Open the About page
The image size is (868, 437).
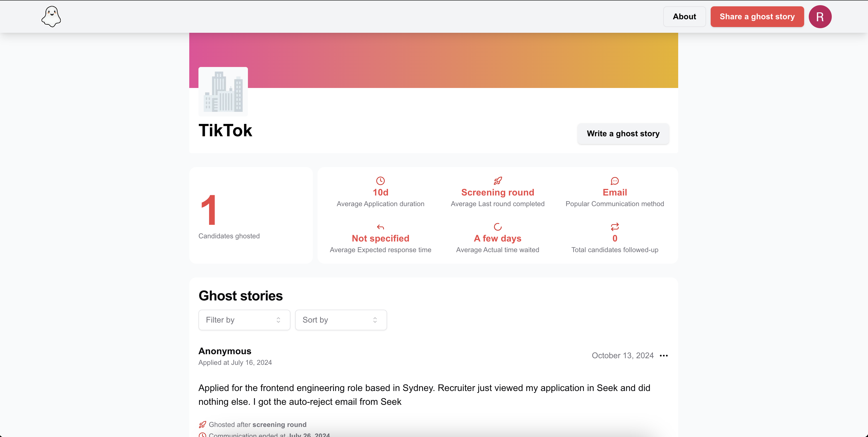(x=684, y=16)
